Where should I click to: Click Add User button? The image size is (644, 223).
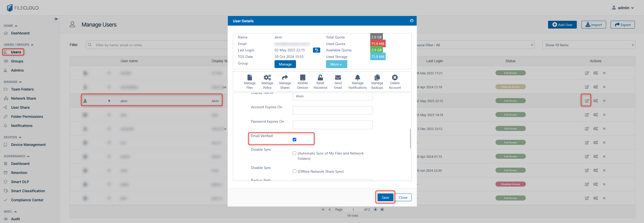(x=562, y=25)
